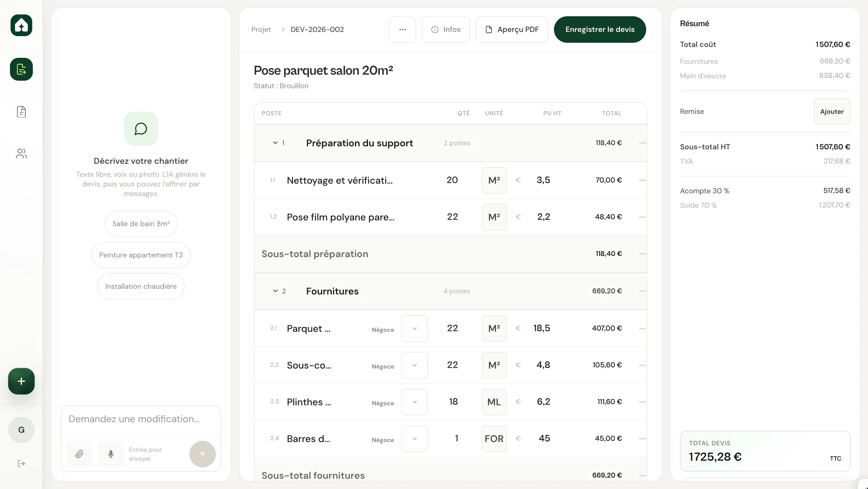Click the Acompte 30 % line

(x=765, y=191)
